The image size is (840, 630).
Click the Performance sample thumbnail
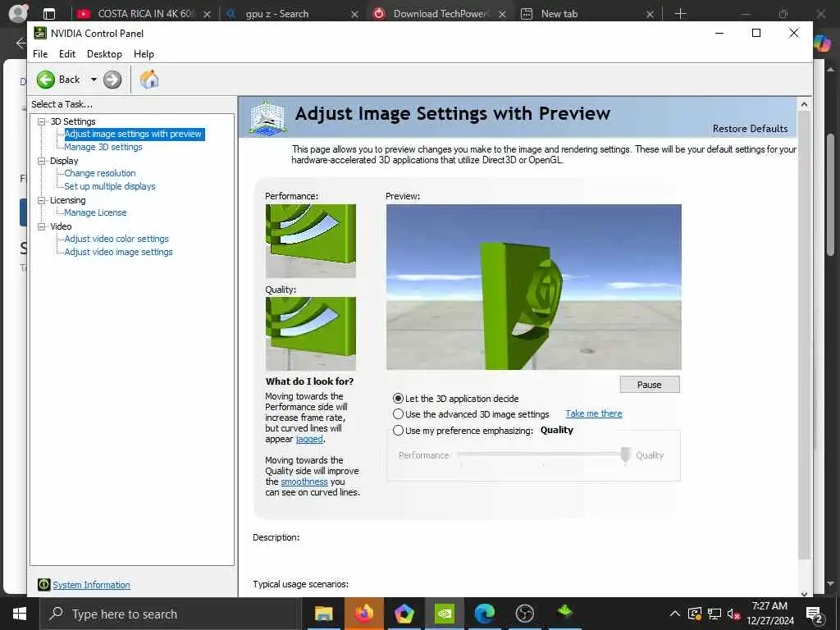(311, 241)
